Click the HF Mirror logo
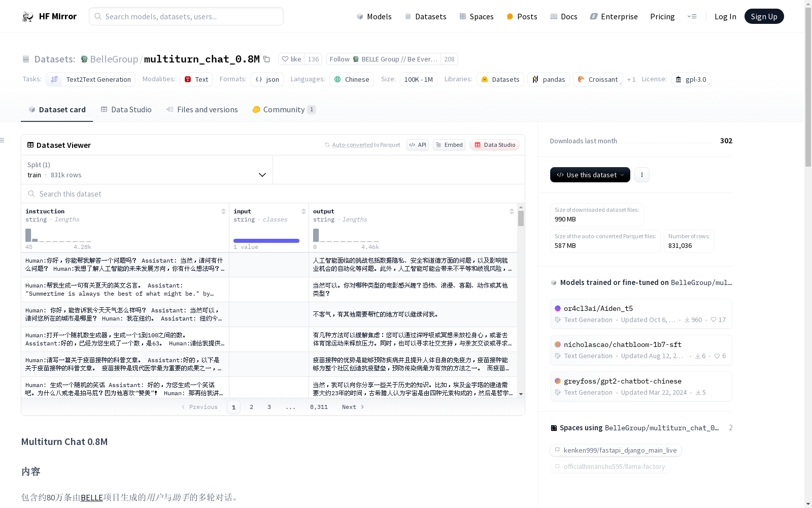 (x=49, y=16)
